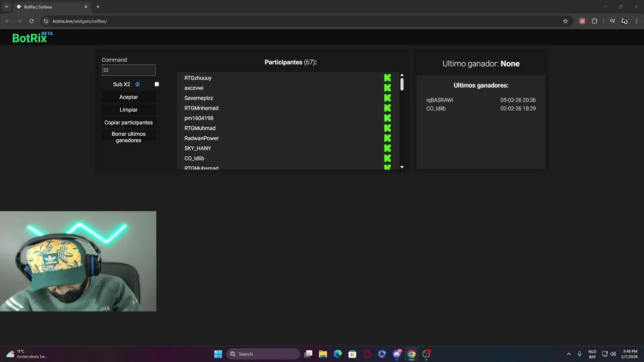Open the Opera GX taskbar icon
This screenshot has height=362, width=644.
367,354
